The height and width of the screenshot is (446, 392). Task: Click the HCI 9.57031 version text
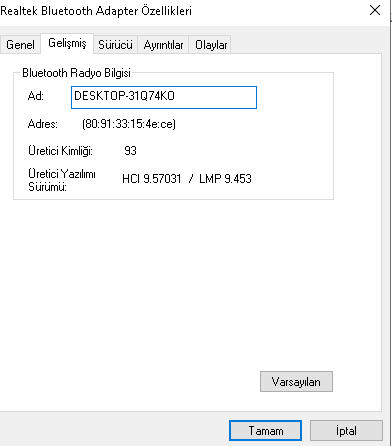coord(151,179)
